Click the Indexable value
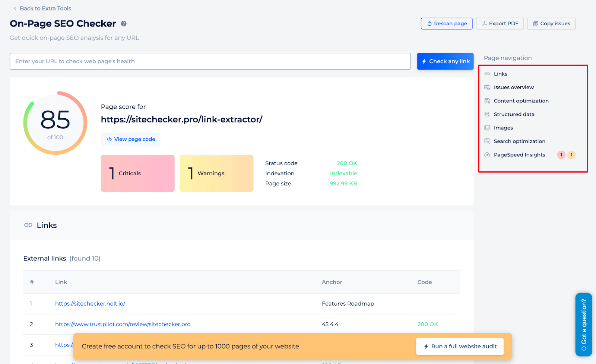 [x=343, y=173]
